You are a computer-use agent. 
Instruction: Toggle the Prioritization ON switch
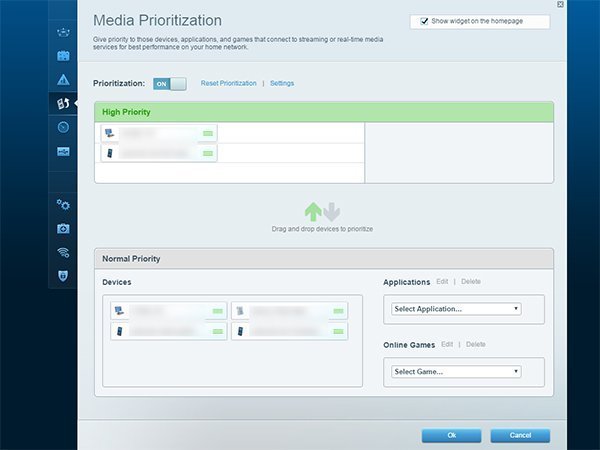[170, 84]
